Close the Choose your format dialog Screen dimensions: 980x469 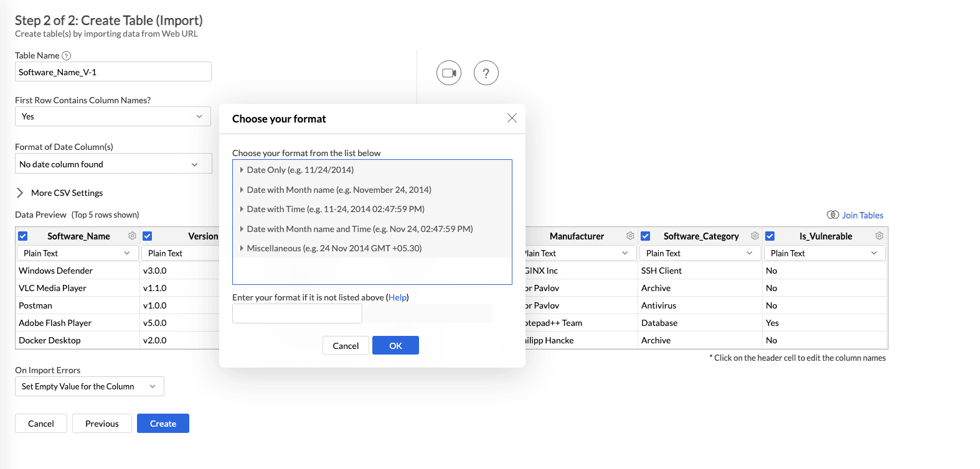click(512, 118)
